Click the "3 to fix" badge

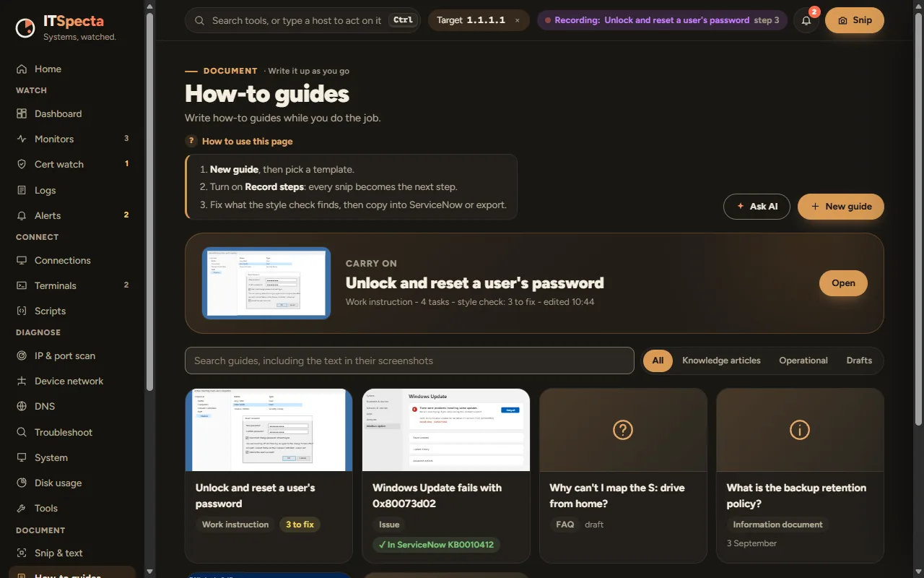[300, 525]
